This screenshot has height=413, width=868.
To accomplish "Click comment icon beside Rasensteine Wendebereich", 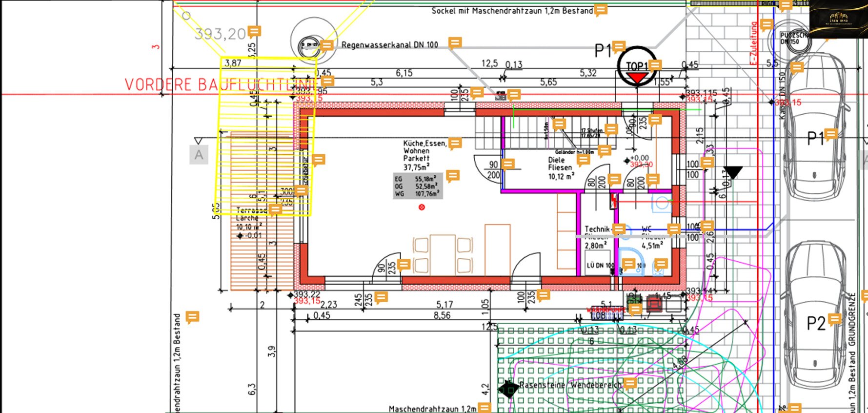I will pos(630,383).
